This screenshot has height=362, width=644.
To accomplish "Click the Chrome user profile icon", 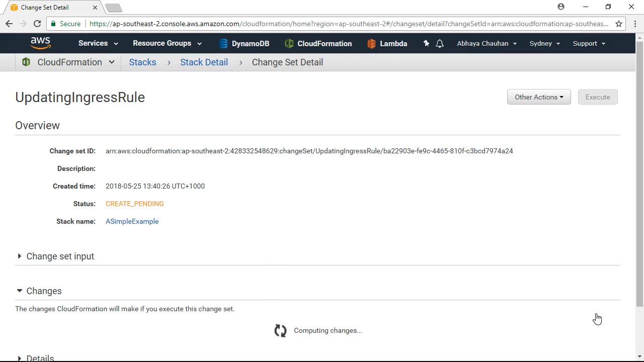I will pos(561,7).
